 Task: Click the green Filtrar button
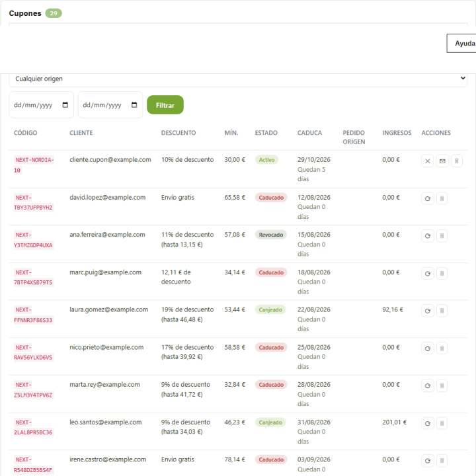(x=165, y=105)
